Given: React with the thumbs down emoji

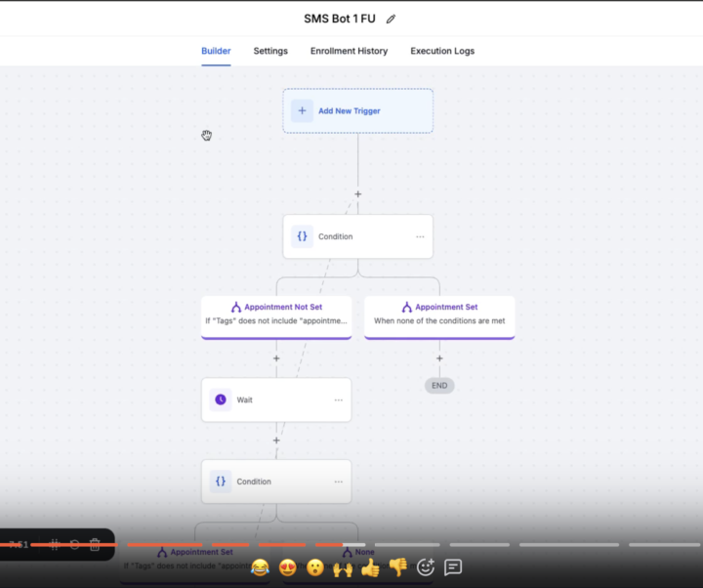Looking at the screenshot, I should (397, 567).
